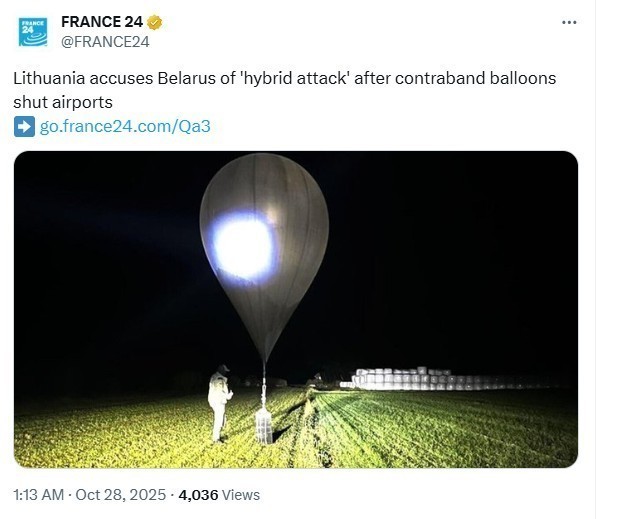Screen dimensions: 623x519
Task: Click the person standing in the field
Action: coord(219,402)
